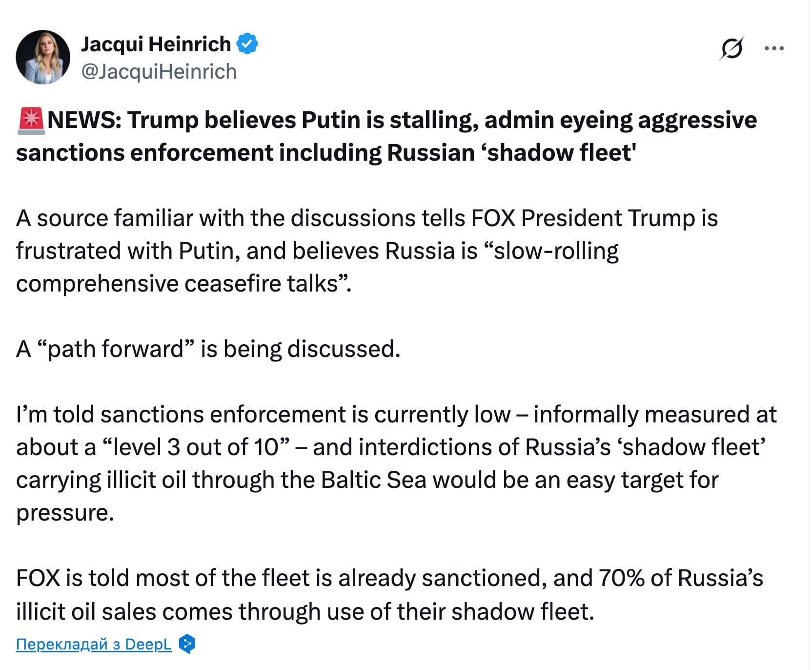Screen dimensions: 812x670
Task: Click 'sanctions enforcement including' in the bold headline
Action: point(199,153)
